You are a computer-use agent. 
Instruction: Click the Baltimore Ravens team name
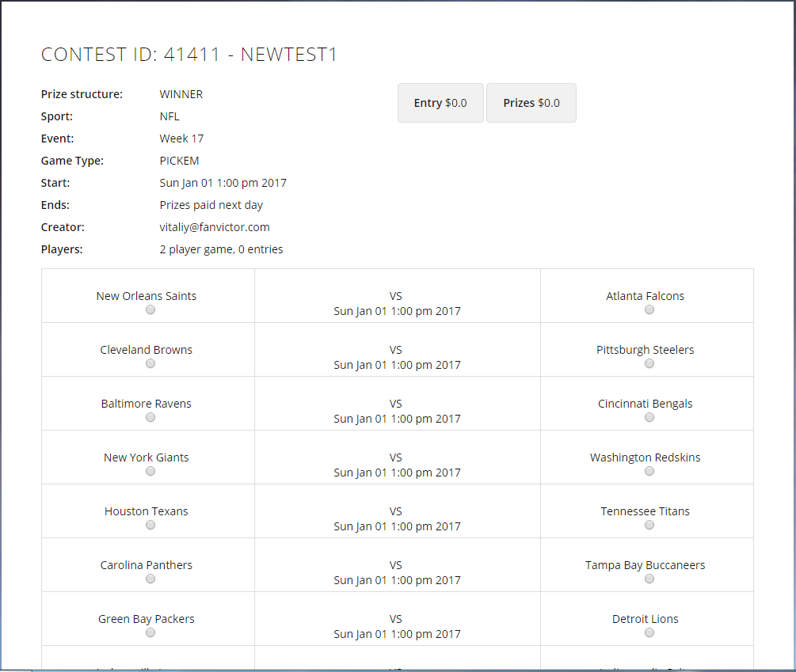[x=147, y=404]
